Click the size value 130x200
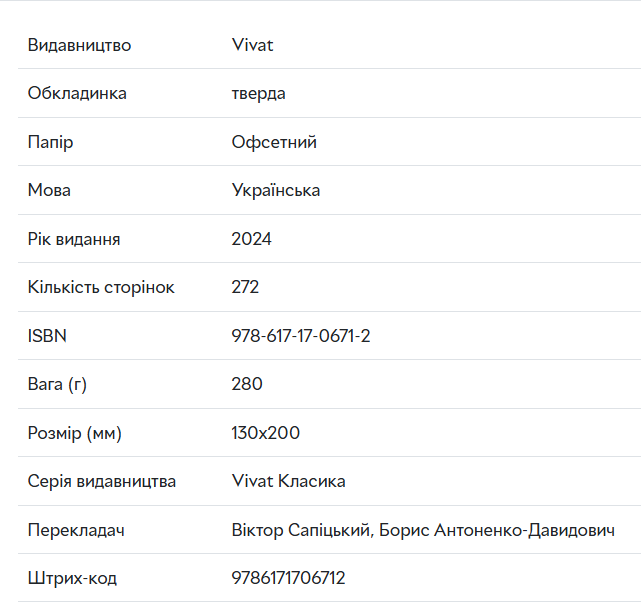The image size is (641, 602). point(265,433)
